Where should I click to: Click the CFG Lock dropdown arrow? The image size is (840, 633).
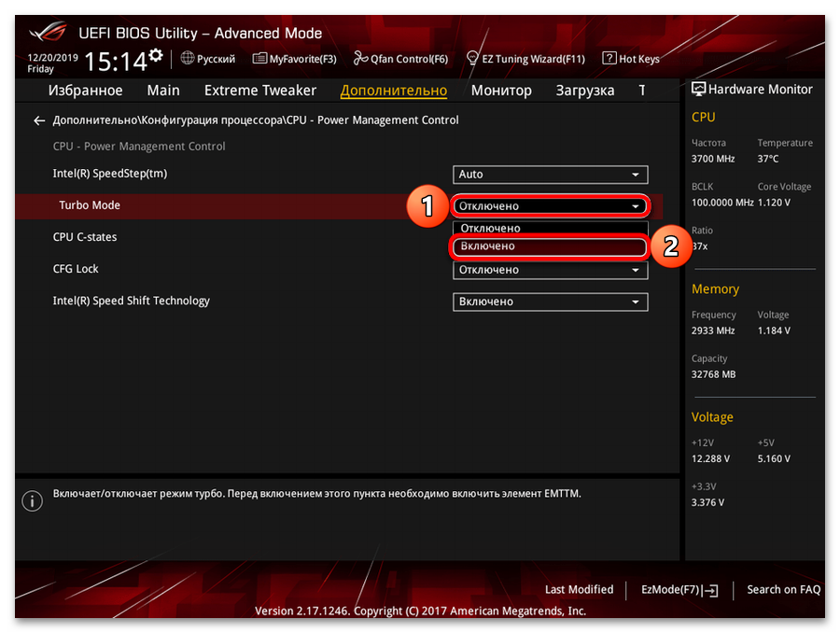point(635,270)
